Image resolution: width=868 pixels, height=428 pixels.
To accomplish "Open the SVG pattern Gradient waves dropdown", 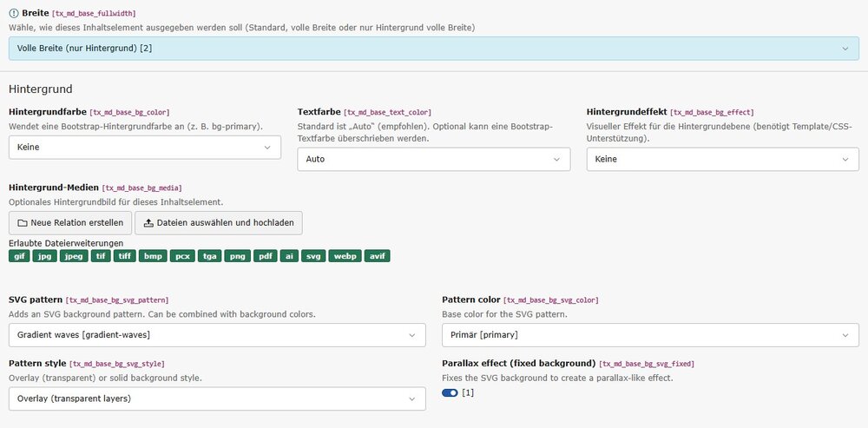I will point(217,335).
